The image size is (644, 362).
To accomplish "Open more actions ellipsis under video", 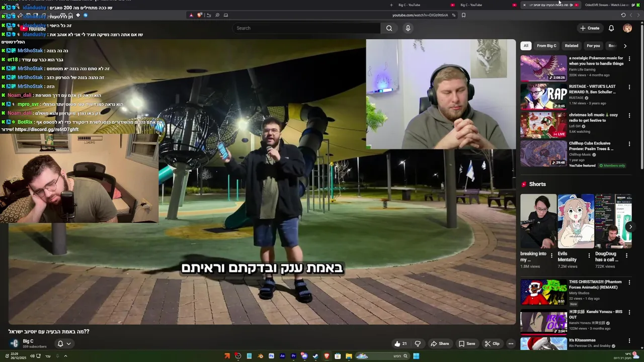I will (x=511, y=344).
